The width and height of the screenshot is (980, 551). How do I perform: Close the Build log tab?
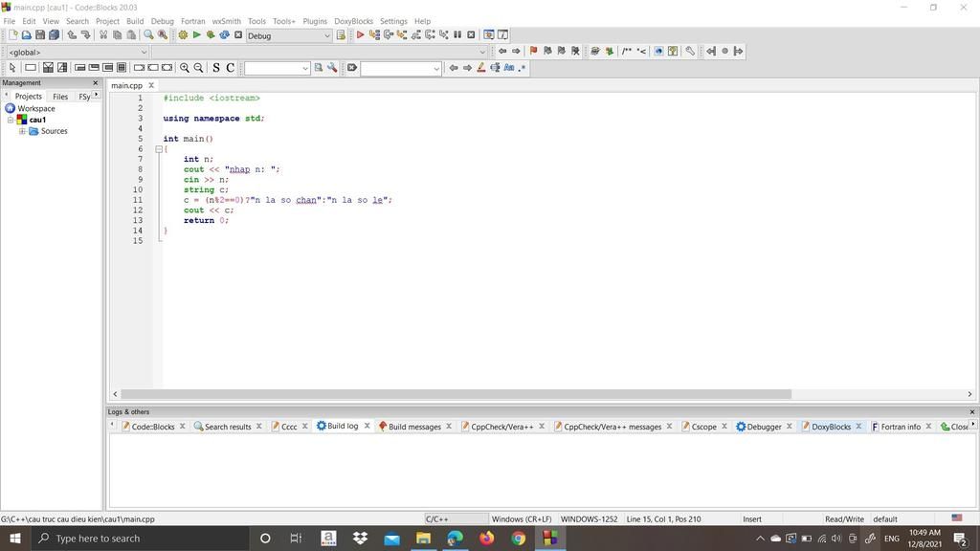[x=367, y=426]
